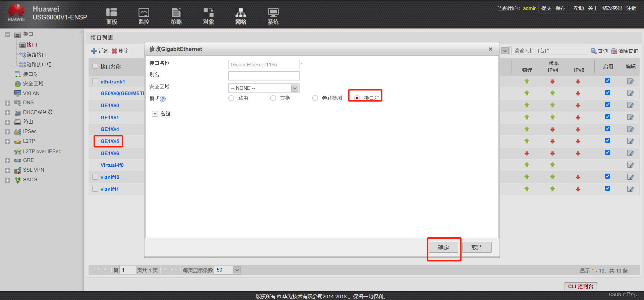The width and height of the screenshot is (644, 300).
Task: Check the vlanif10 row checkbox
Action: [x=95, y=177]
